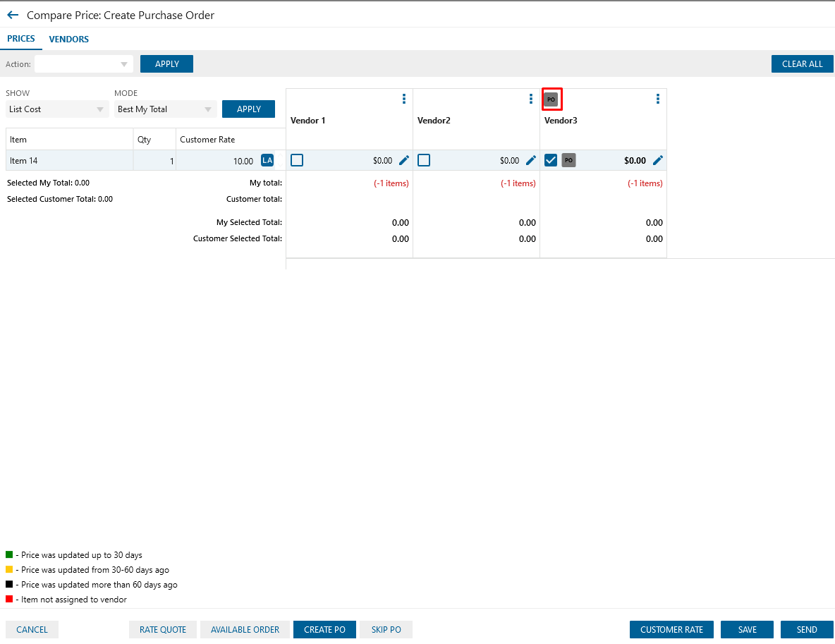Viewport: 835px width, 644px height.
Task: Click the (-1 items) text under Vendor 1
Action: click(391, 183)
